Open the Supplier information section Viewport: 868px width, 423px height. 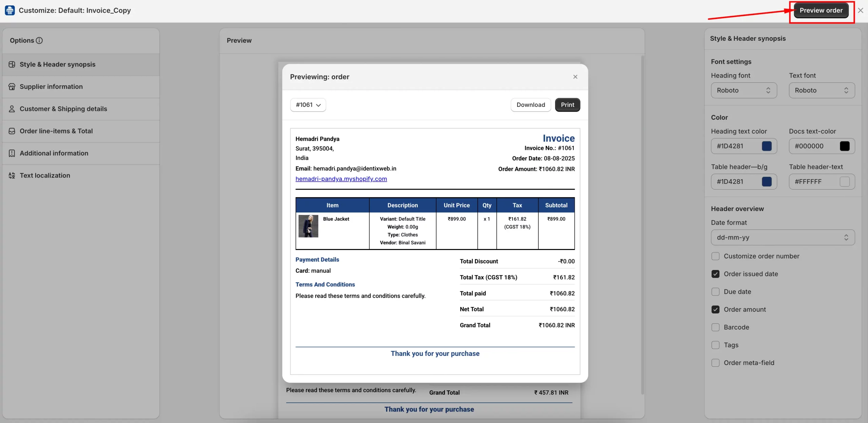click(x=51, y=86)
